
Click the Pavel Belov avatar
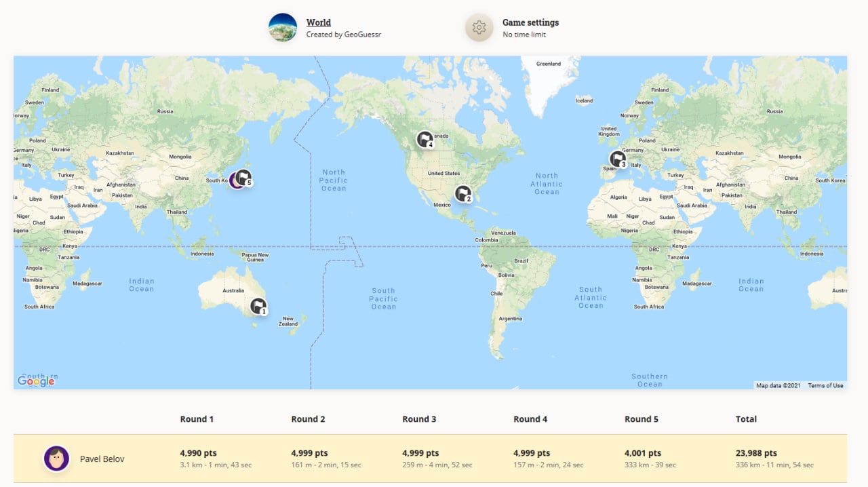[57, 459]
